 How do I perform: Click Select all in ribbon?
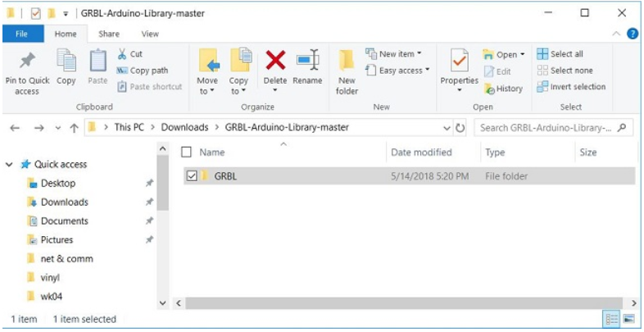(560, 54)
